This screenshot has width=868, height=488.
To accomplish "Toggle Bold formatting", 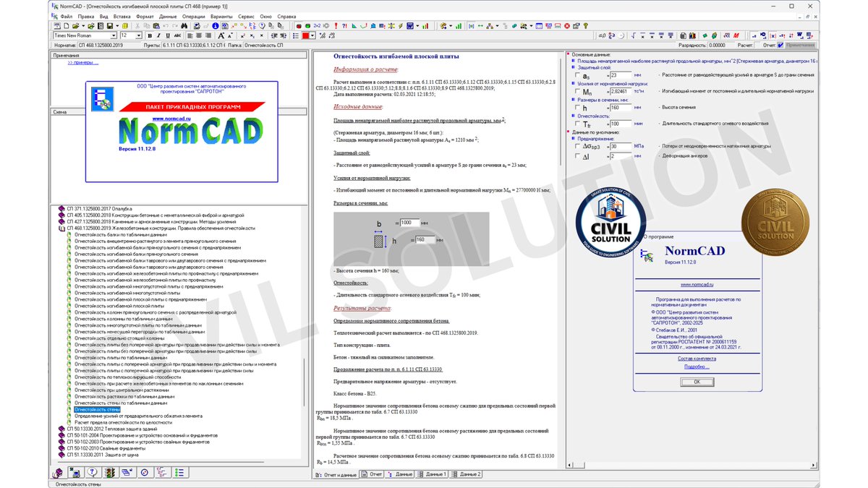I will point(150,35).
